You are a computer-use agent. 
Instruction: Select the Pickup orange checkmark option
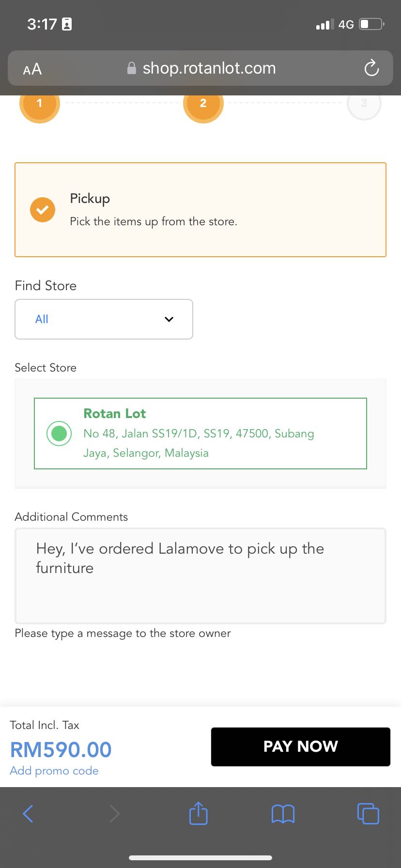click(43, 210)
